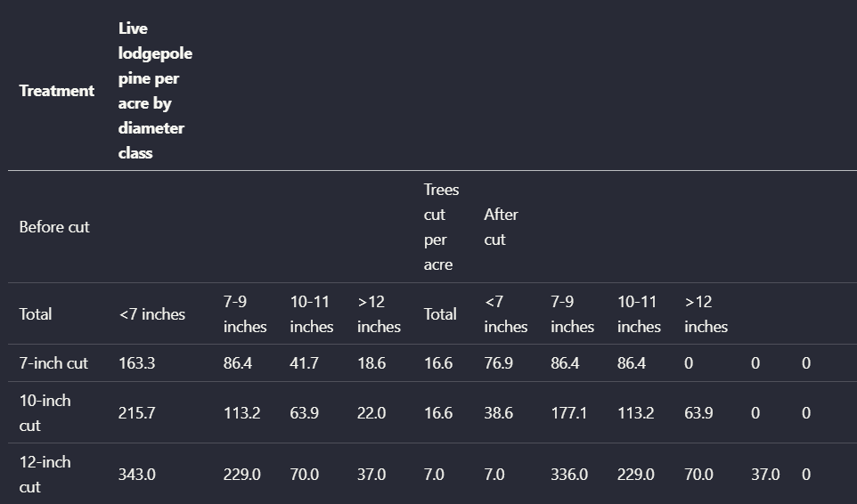This screenshot has height=504, width=857.
Task: Select the Live lodgepole pine header cell
Action: (x=155, y=91)
